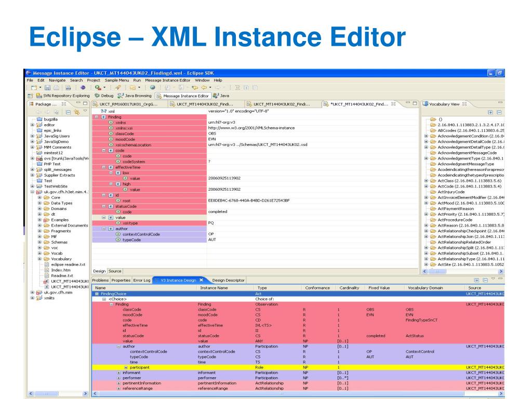Open the Sample Menu

pos(117,81)
